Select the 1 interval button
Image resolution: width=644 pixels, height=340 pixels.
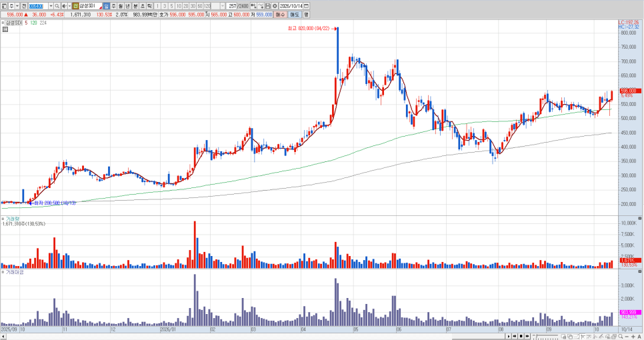coord(157,6)
